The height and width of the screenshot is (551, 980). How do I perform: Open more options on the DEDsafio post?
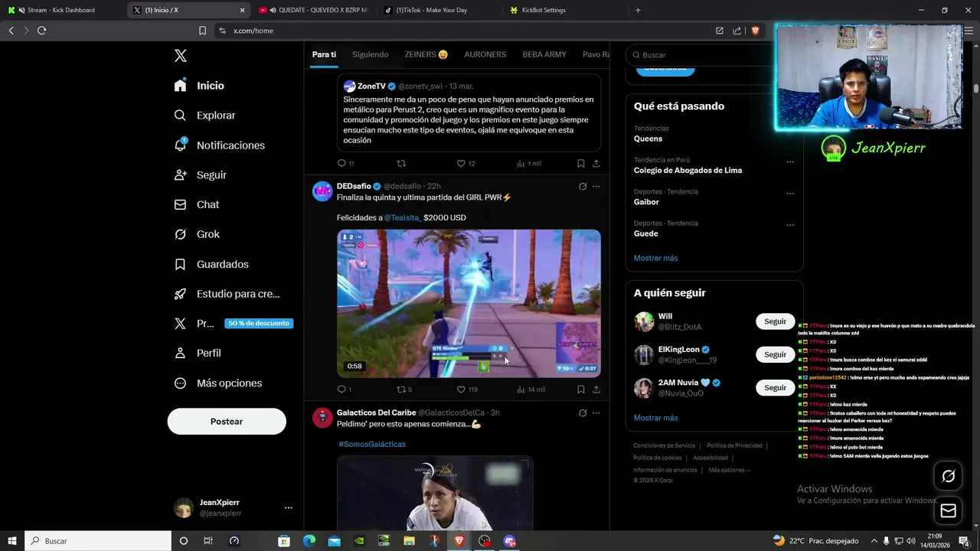point(596,187)
